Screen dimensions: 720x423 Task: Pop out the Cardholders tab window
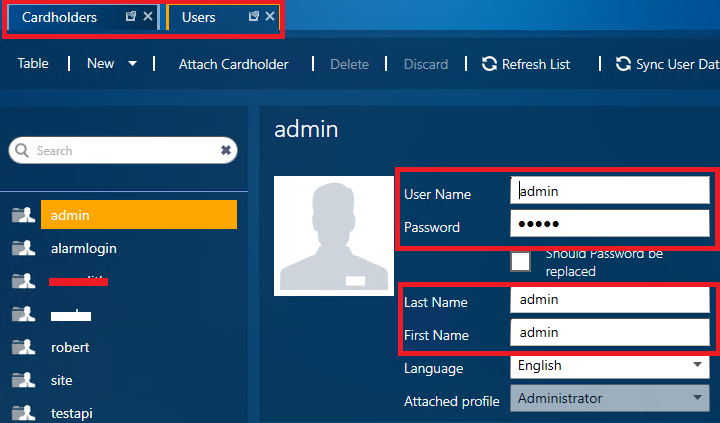click(x=131, y=17)
